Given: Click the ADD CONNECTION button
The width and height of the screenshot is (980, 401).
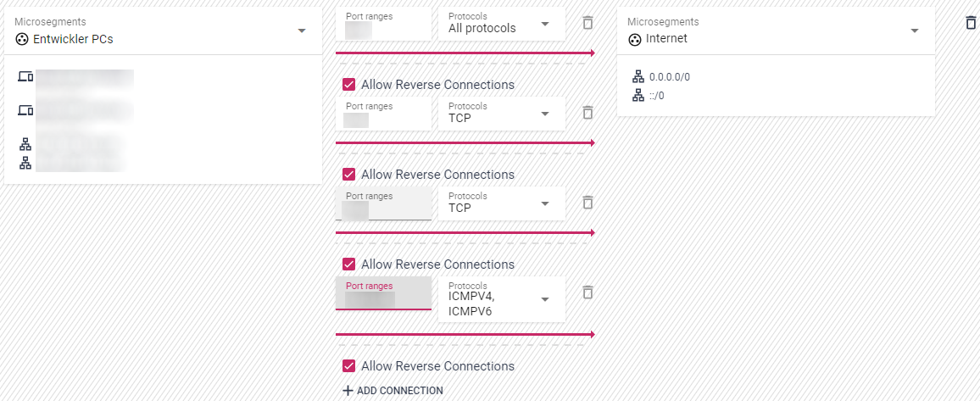Looking at the screenshot, I should click(x=393, y=391).
